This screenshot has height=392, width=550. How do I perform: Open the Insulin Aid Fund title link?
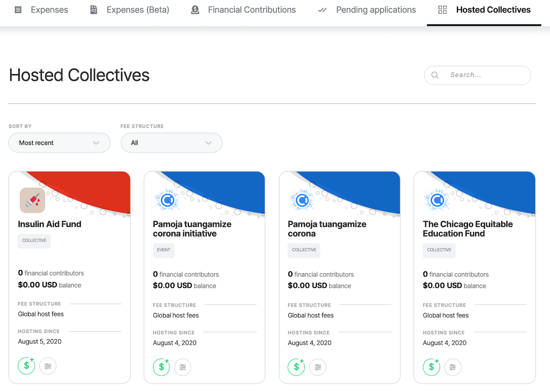pos(49,224)
